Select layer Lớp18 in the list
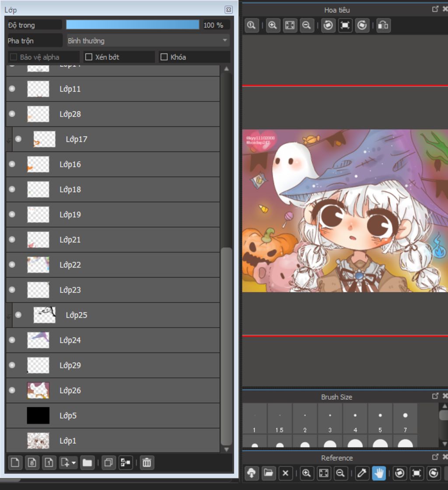The height and width of the screenshot is (490, 448). [113, 189]
